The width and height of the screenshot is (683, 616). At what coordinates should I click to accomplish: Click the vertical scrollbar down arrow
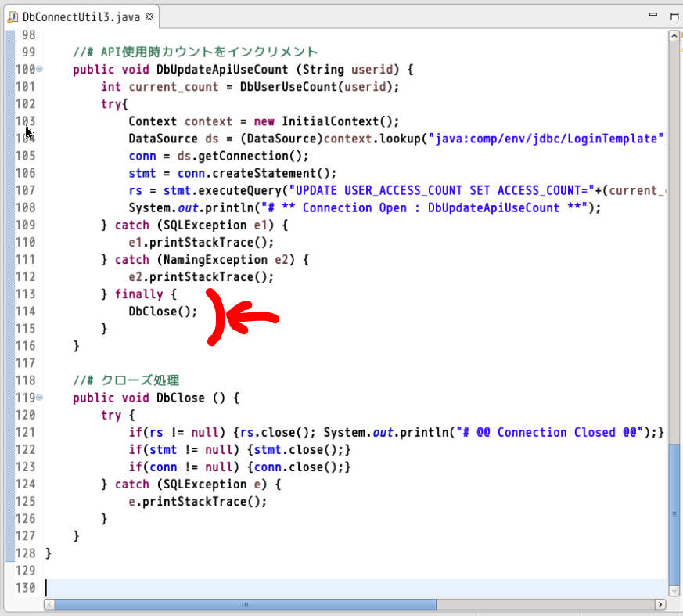tap(674, 591)
